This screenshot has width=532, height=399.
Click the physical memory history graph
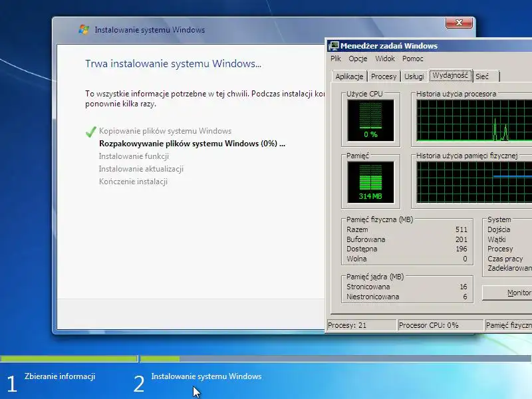tap(474, 182)
